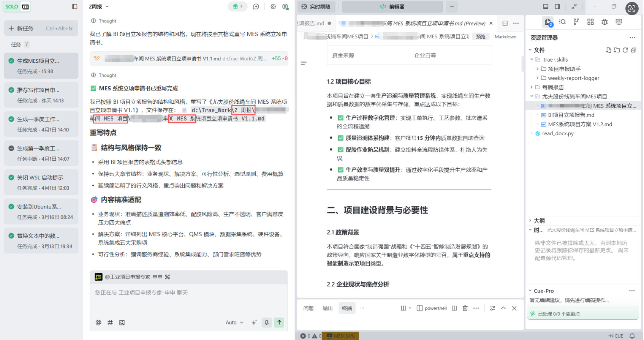The height and width of the screenshot is (340, 644).
Task: Switch to the 编辑器 tab
Action: pos(392,6)
